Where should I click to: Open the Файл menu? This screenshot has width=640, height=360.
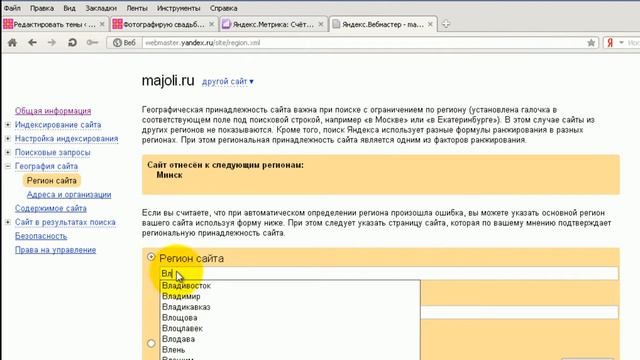coord(12,8)
